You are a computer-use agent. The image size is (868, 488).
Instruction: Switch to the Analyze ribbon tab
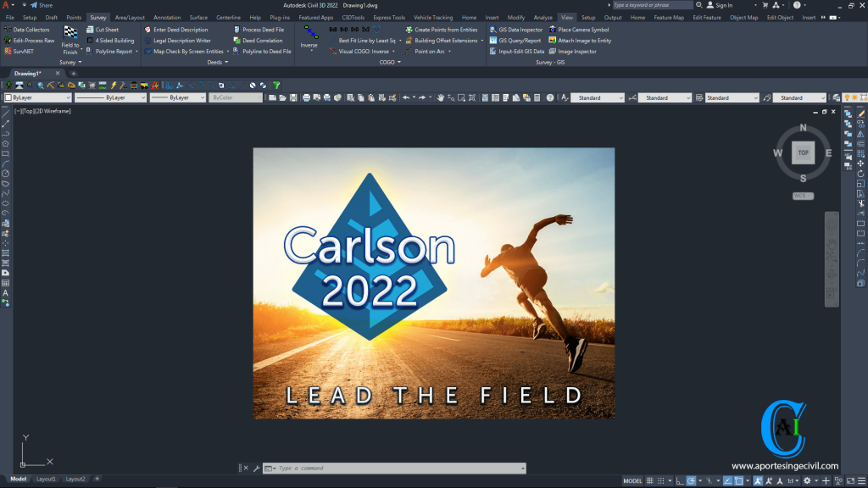click(x=542, y=16)
